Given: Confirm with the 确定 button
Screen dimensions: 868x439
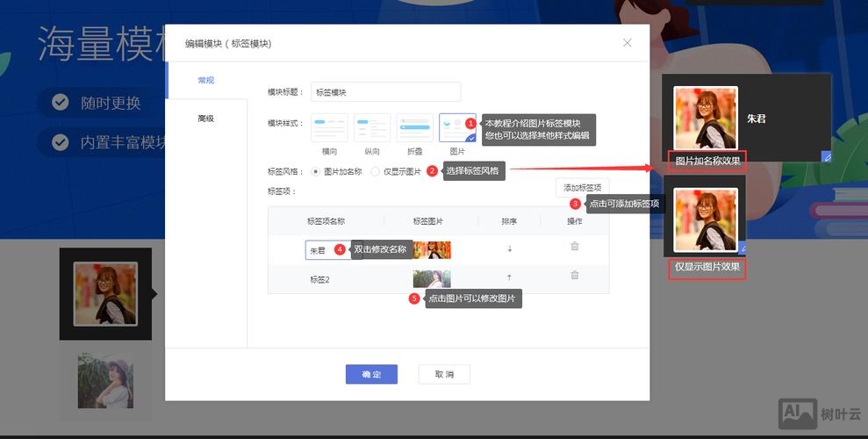Looking at the screenshot, I should pos(371,374).
